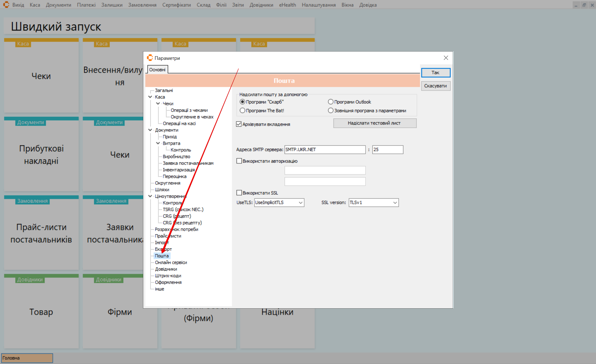This screenshot has height=364, width=596.
Task: Enable Використати авторизацію checkbox
Action: (239, 161)
